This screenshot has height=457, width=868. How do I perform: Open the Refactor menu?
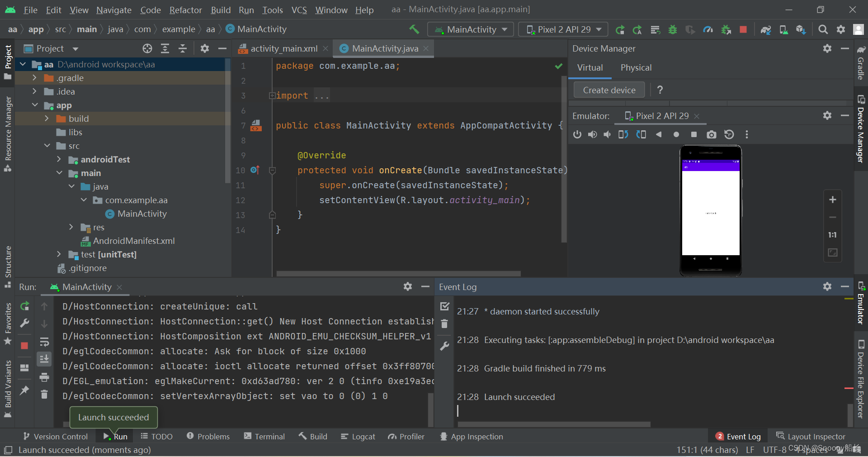point(185,10)
